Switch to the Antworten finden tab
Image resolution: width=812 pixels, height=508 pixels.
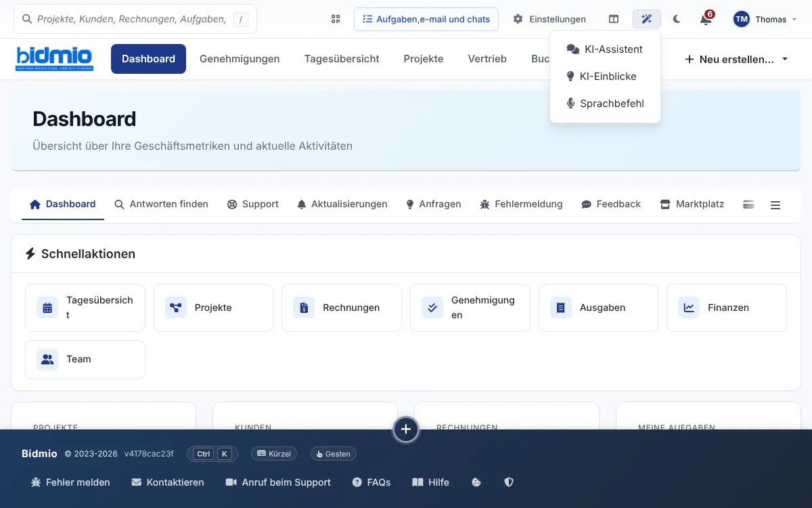[x=161, y=205]
